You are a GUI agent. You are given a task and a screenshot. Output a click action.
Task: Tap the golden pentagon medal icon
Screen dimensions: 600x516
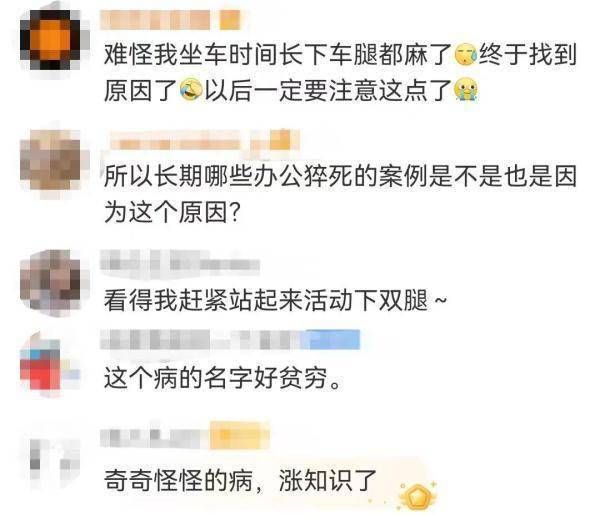(x=417, y=495)
